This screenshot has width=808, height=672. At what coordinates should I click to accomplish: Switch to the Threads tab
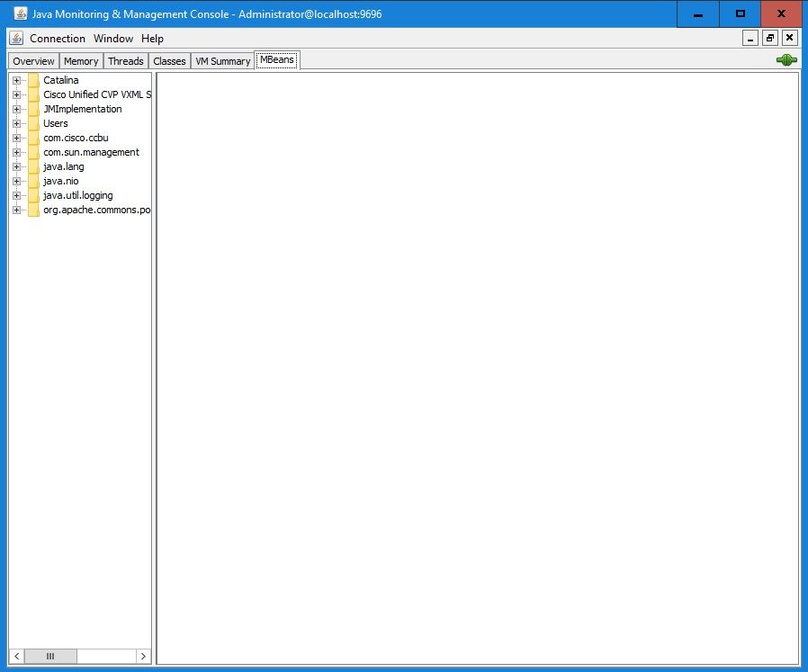click(x=126, y=61)
